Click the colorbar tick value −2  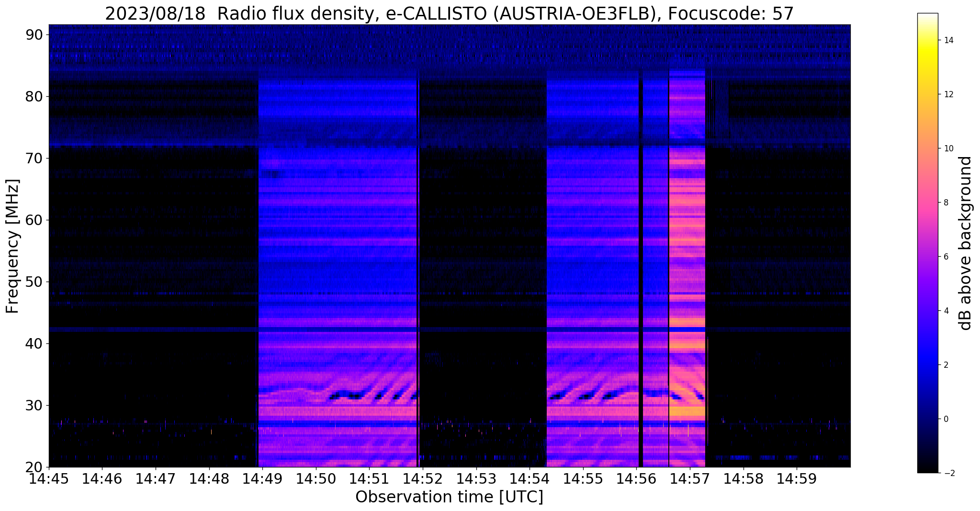click(948, 473)
